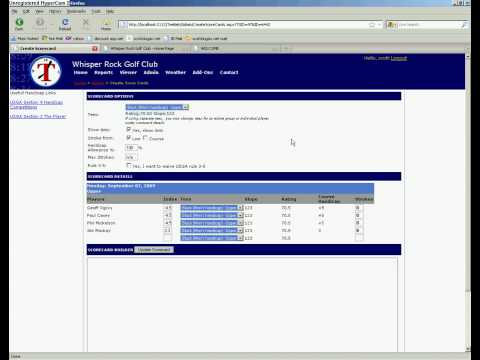The height and width of the screenshot is (360, 480).
Task: Click Admin in the site navigation
Action: 151,72
